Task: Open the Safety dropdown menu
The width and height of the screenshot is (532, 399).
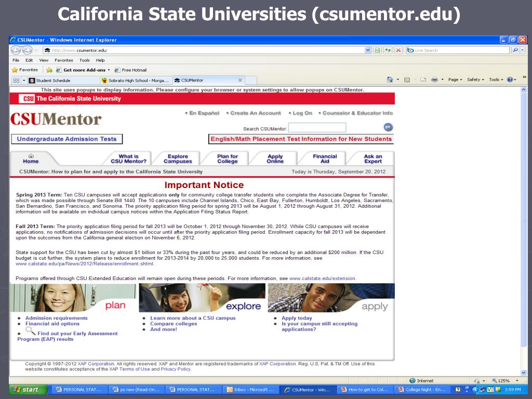Action: tap(475, 79)
